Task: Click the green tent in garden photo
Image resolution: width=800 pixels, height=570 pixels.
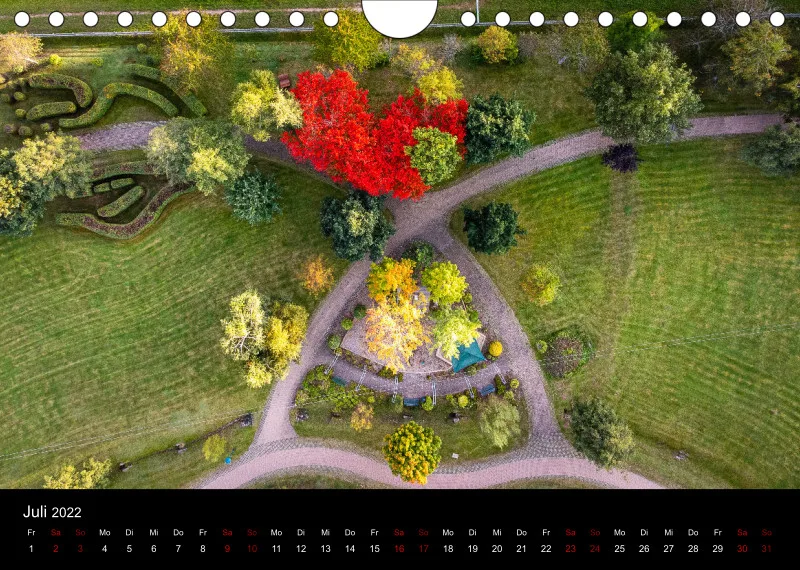Action: 468,355
